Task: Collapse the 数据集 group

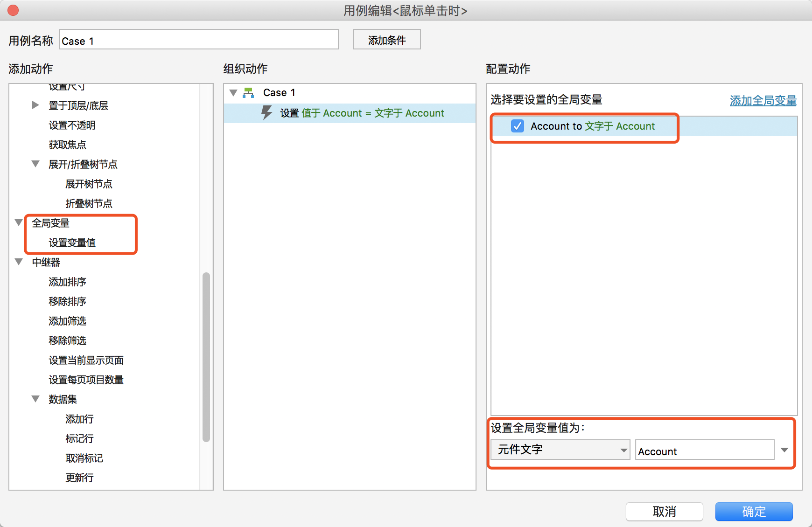Action: click(35, 399)
